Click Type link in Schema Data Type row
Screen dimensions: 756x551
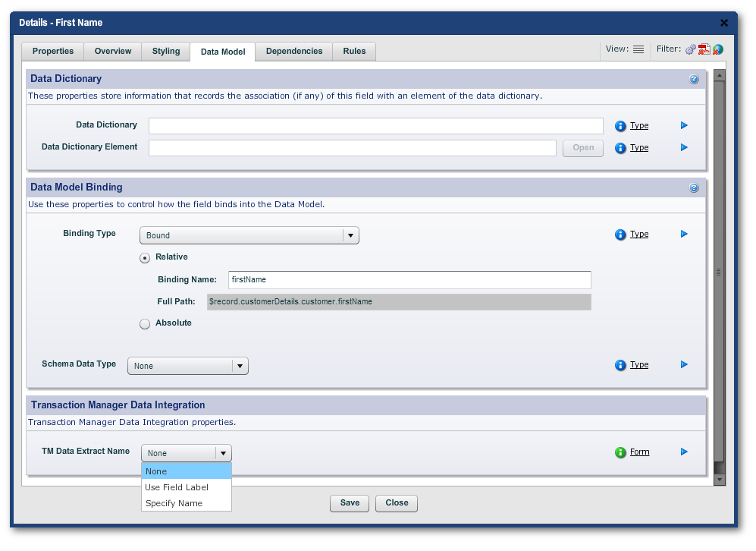pos(638,365)
